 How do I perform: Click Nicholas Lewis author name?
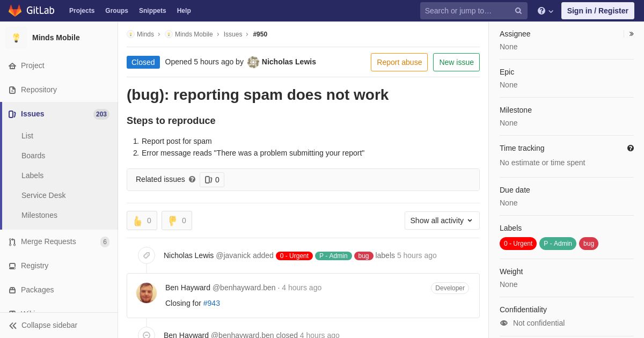[x=289, y=62]
